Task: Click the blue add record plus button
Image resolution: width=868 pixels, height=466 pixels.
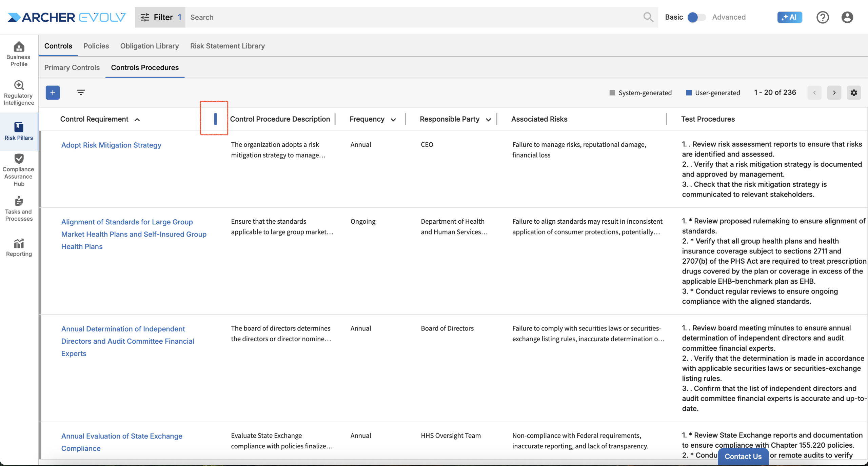Action: (x=53, y=93)
